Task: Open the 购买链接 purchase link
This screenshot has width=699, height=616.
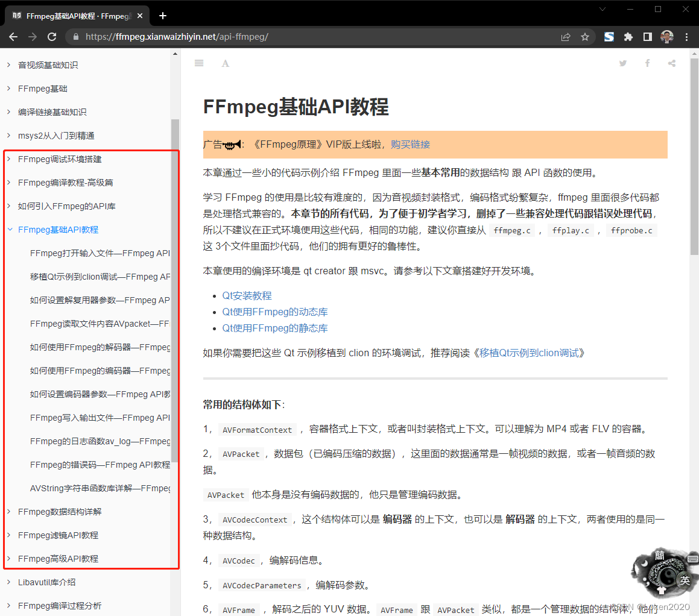Action: tap(410, 145)
